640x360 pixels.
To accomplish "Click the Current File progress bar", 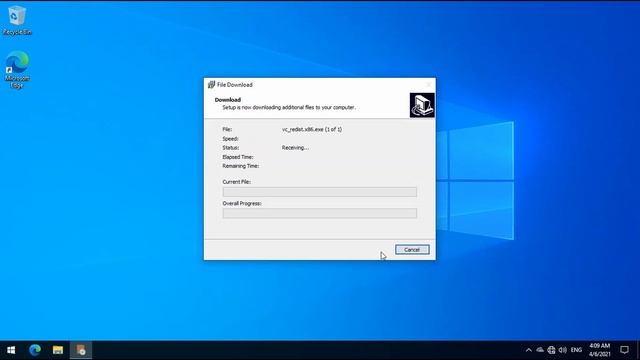I will pos(320,192).
